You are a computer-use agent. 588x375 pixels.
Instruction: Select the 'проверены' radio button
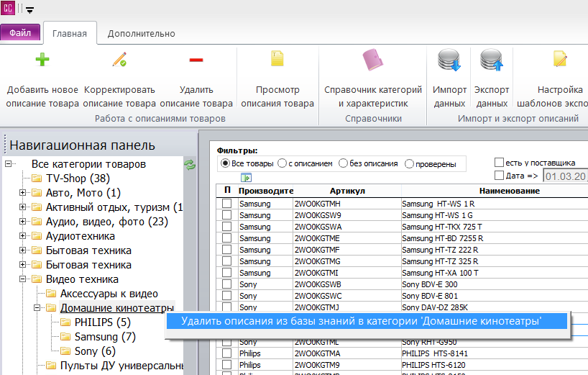tap(409, 163)
